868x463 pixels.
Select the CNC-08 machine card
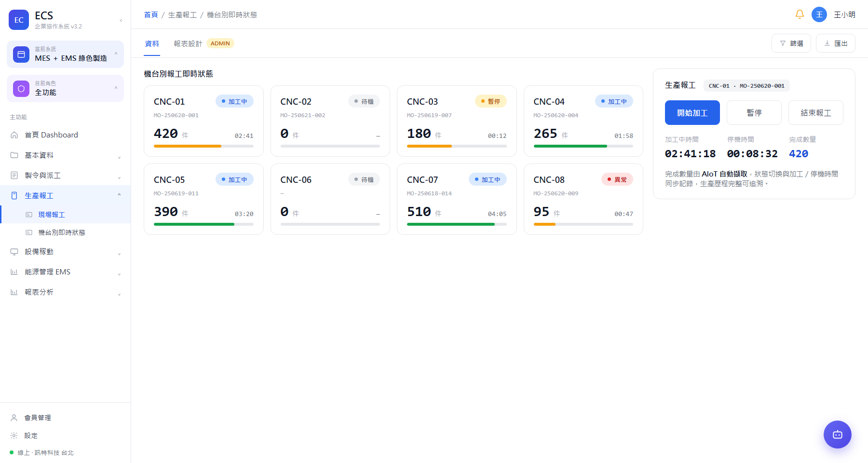coord(583,199)
